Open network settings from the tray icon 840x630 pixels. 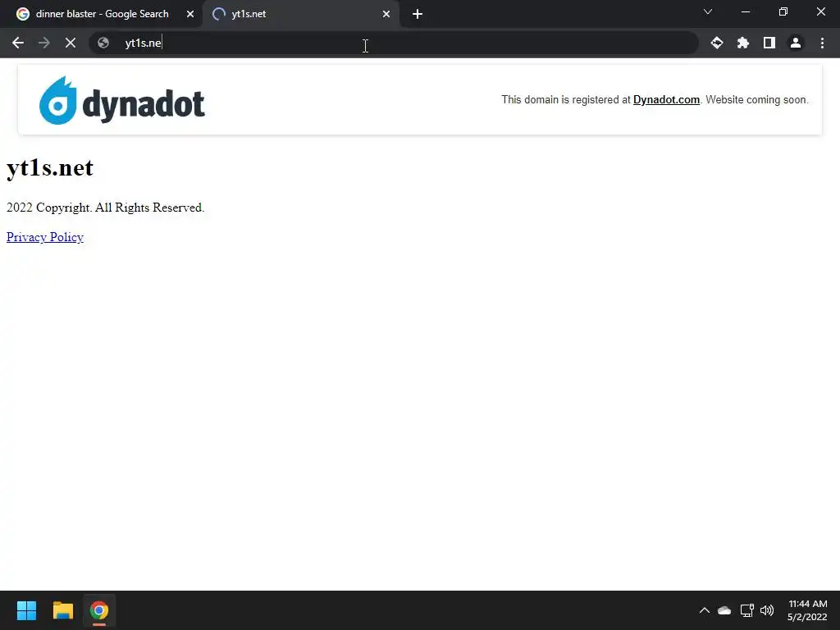(x=746, y=610)
